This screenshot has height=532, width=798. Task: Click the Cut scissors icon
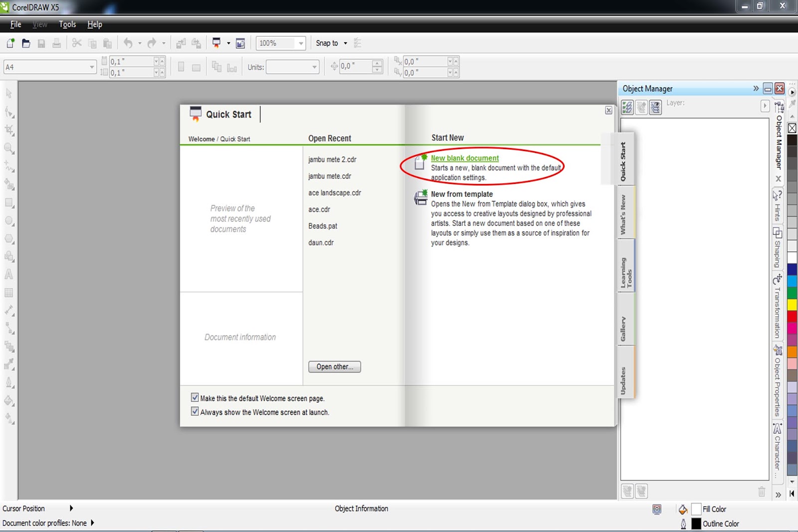pyautogui.click(x=77, y=43)
